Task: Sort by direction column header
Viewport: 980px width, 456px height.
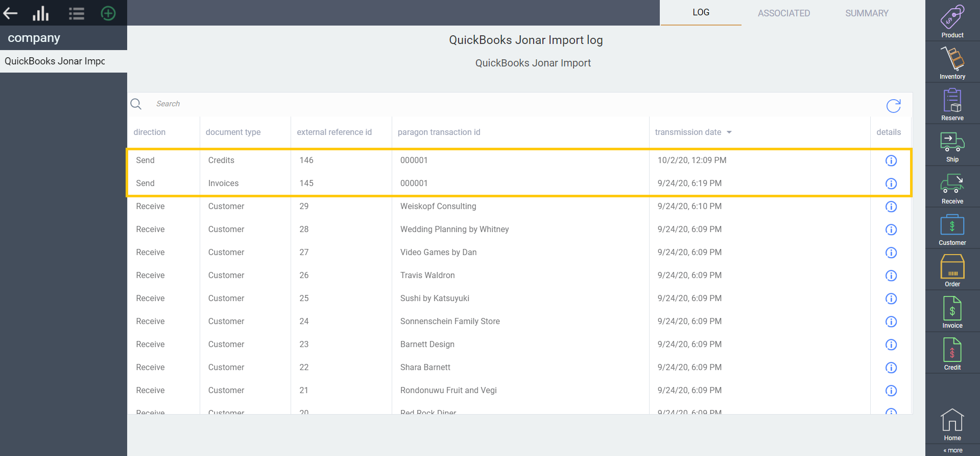Action: coord(149,132)
